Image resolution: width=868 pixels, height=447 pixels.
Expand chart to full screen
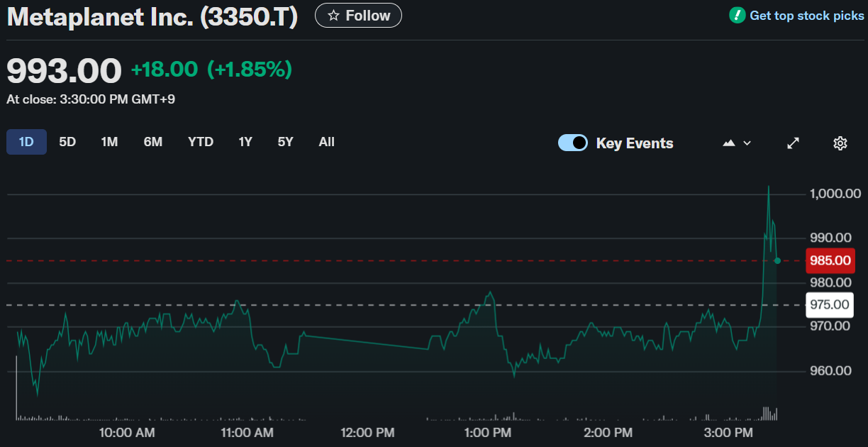tap(794, 143)
